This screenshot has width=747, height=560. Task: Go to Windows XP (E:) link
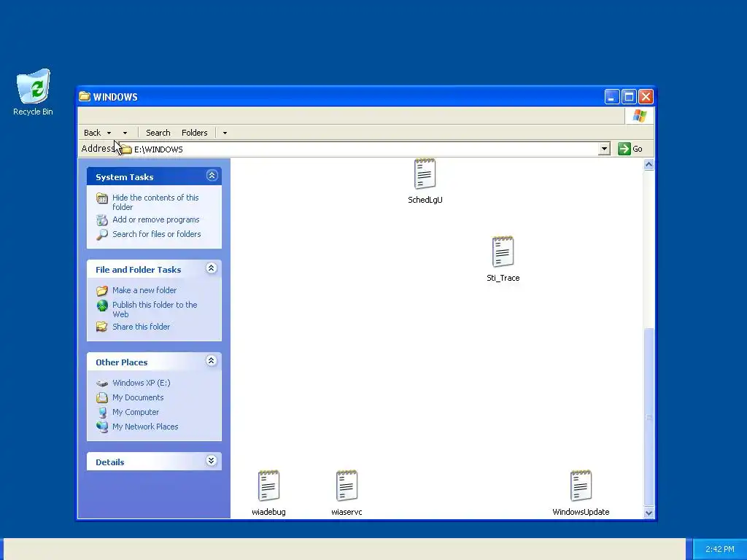tap(141, 383)
